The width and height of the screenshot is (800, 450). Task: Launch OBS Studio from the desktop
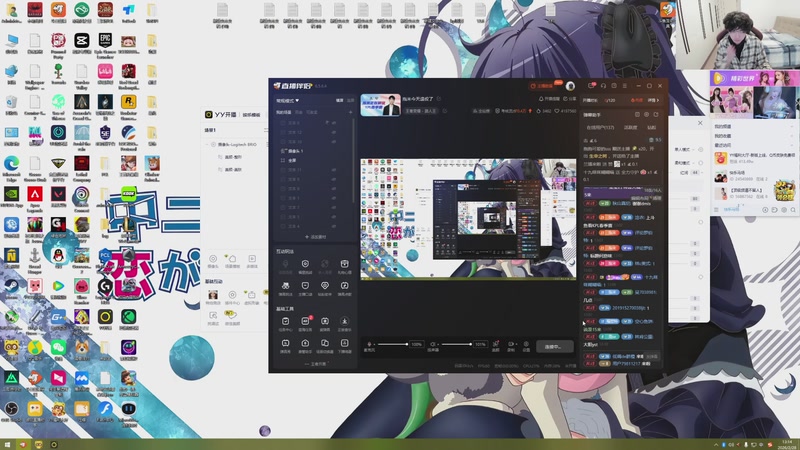(11, 409)
